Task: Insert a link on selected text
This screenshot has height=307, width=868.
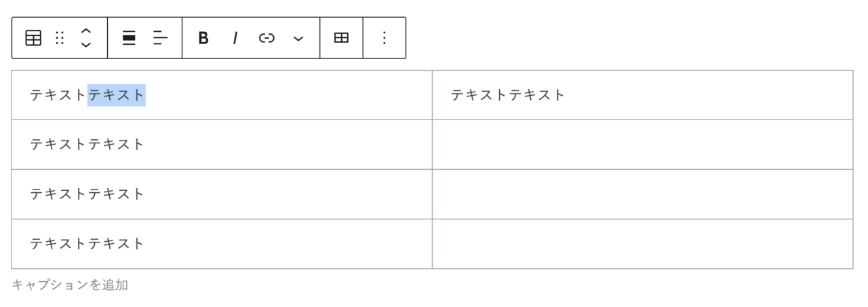Action: point(267,38)
